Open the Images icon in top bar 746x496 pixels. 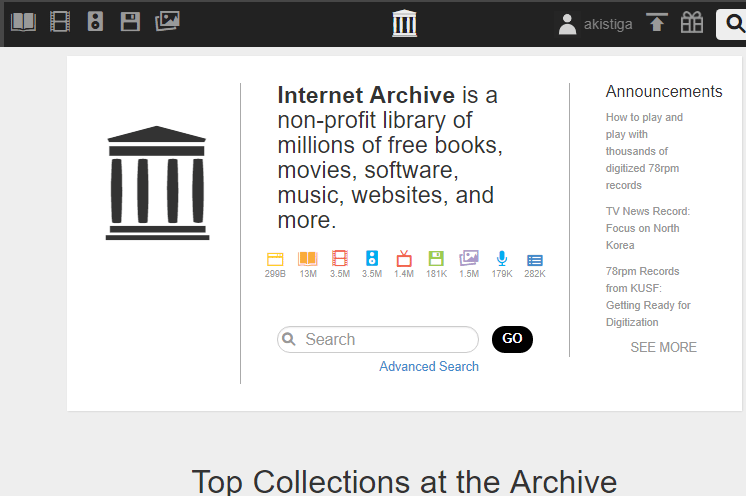[x=167, y=21]
